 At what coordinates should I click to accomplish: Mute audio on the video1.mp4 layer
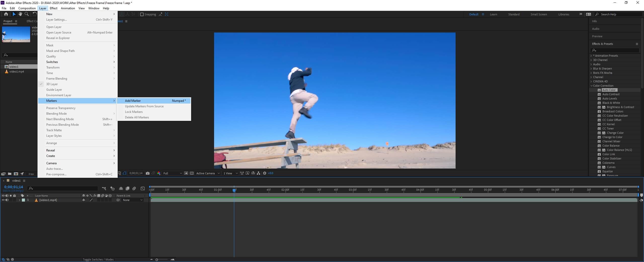coord(7,200)
